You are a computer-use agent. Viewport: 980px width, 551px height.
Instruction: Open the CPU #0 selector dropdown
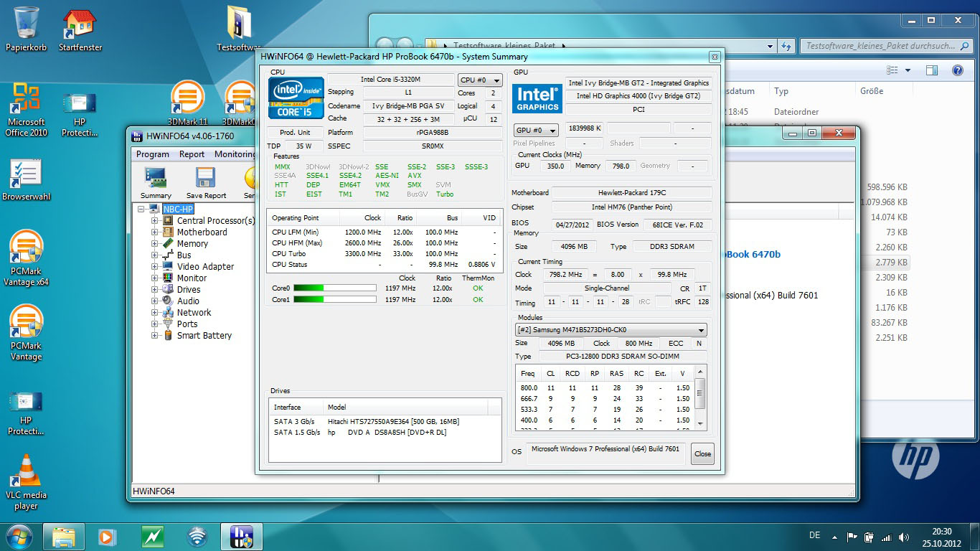[x=480, y=80]
